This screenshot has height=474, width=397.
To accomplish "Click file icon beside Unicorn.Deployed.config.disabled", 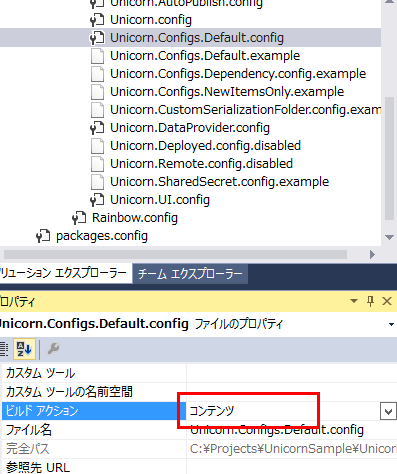I will [x=98, y=146].
